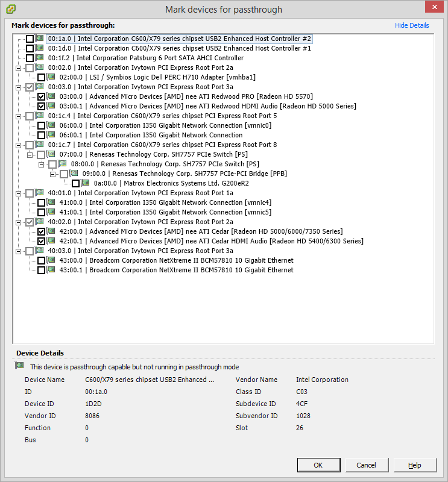
Task: Click the device icon for Radeon HD 5570
Action: pos(51,96)
